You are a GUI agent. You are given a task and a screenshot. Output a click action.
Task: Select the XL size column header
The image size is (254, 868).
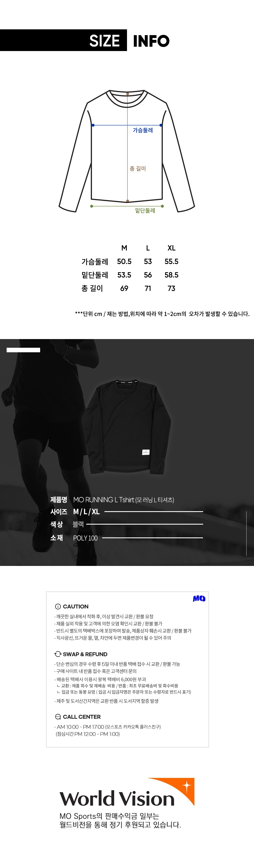(171, 248)
